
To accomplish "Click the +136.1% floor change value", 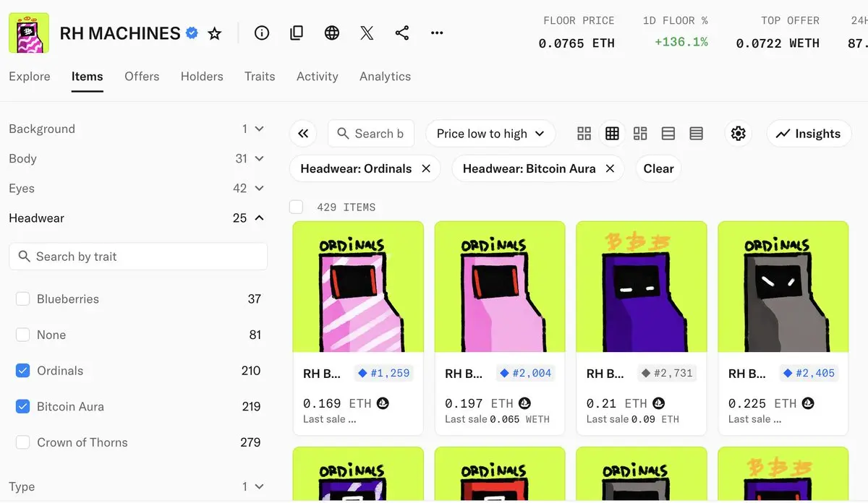I will [x=681, y=43].
